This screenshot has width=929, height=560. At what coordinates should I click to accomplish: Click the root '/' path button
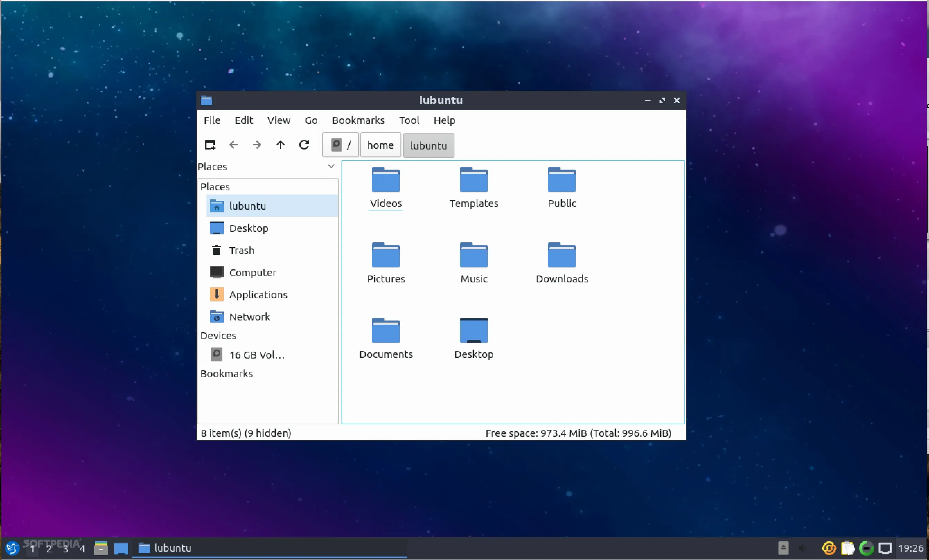[x=340, y=145]
